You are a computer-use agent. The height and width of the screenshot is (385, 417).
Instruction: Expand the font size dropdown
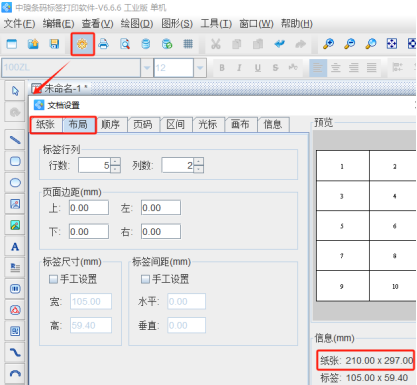[x=200, y=68]
